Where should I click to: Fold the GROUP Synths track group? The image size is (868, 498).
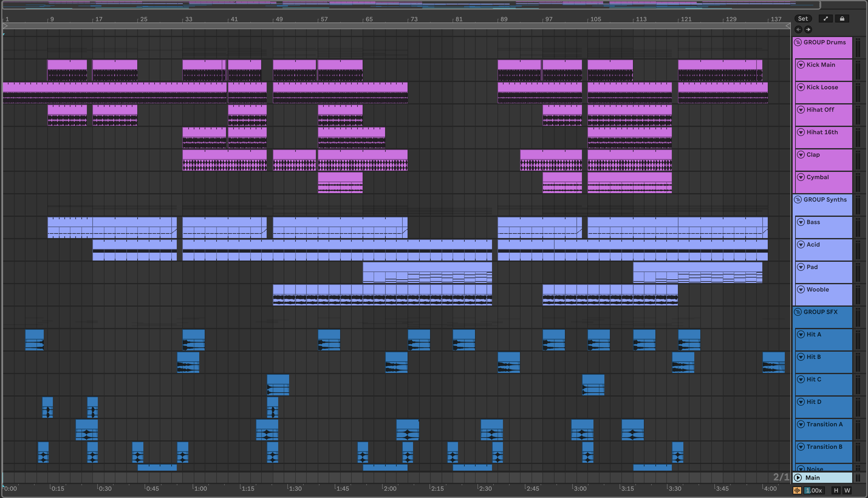798,200
